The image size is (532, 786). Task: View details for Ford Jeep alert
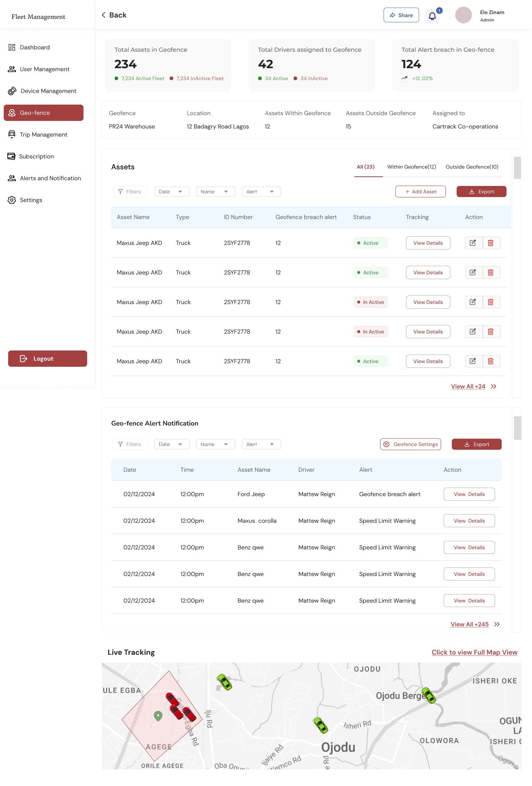469,494
